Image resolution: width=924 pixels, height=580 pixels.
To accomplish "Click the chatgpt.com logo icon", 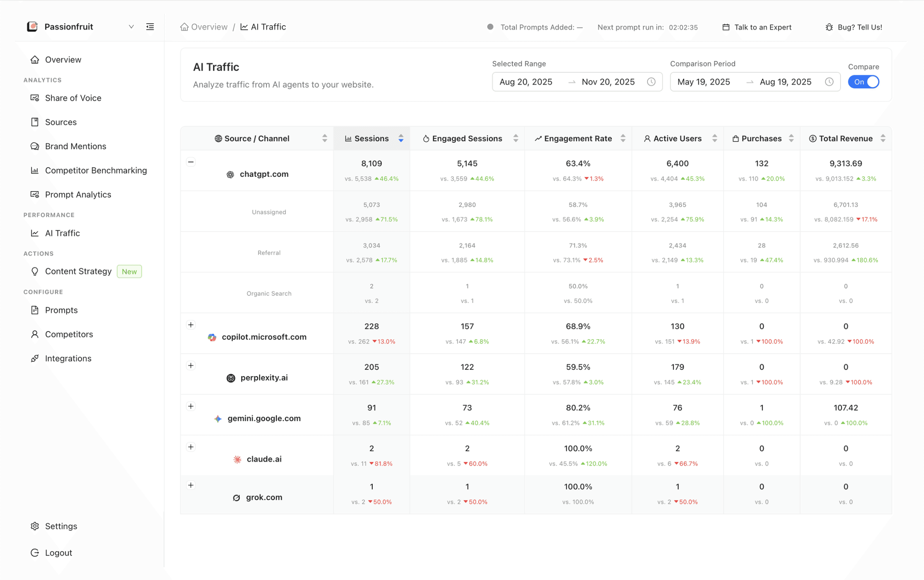I will [x=230, y=175].
